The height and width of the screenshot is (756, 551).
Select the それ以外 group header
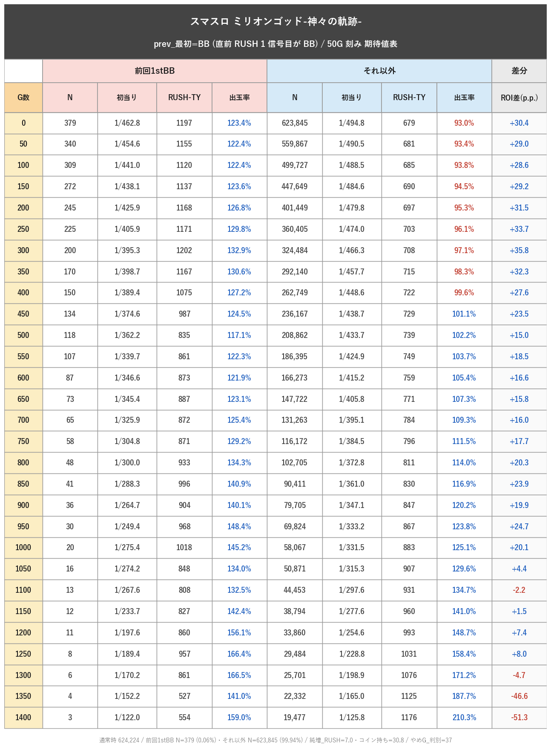pos(379,71)
